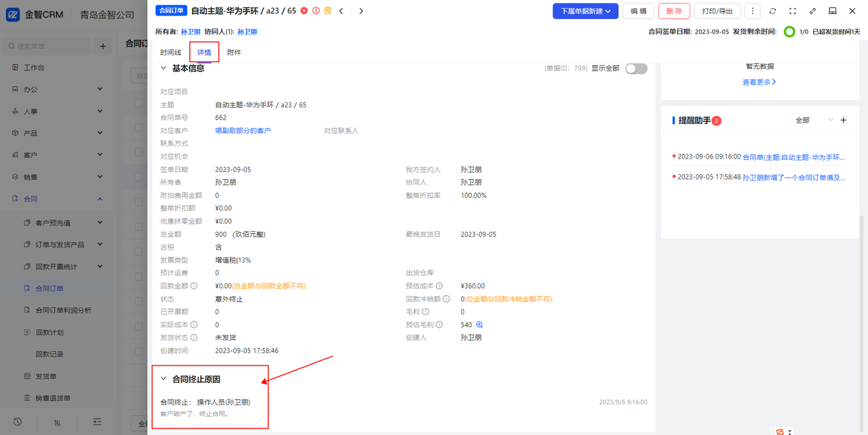
Task: Click the 编辑 button
Action: pyautogui.click(x=638, y=11)
